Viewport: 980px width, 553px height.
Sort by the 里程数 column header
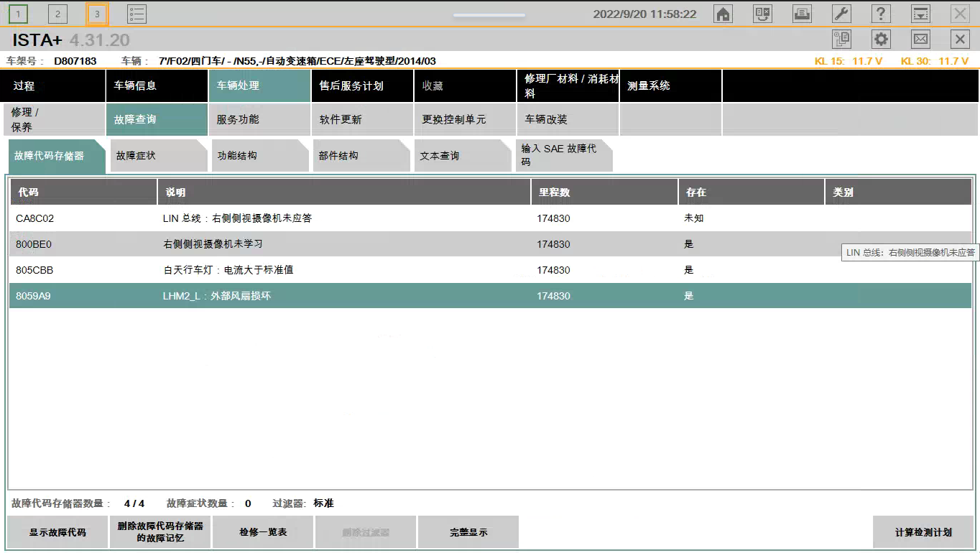604,192
